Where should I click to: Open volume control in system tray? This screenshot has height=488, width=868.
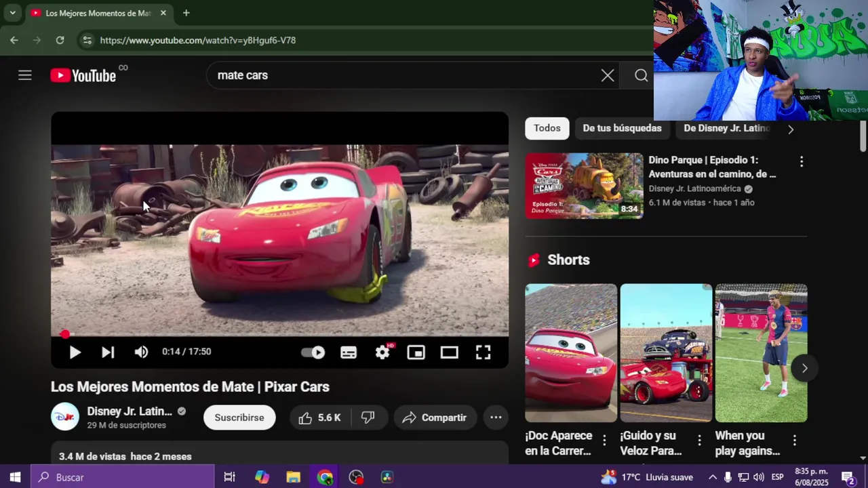[x=759, y=477]
